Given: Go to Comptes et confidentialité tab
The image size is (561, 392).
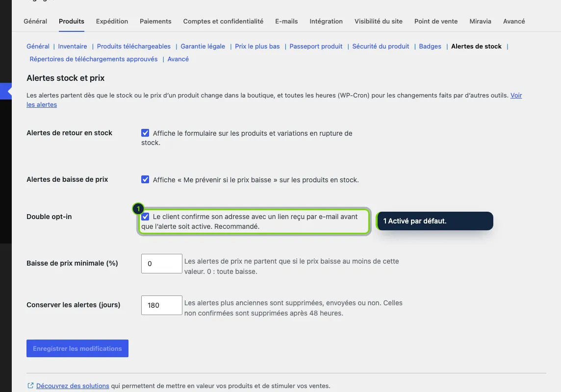Looking at the screenshot, I should pos(223,21).
